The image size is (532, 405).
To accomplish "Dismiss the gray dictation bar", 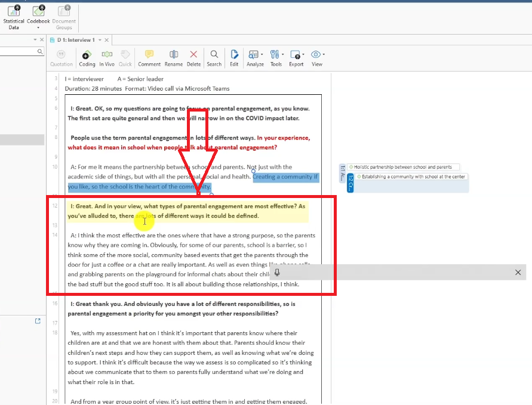I will [518, 273].
